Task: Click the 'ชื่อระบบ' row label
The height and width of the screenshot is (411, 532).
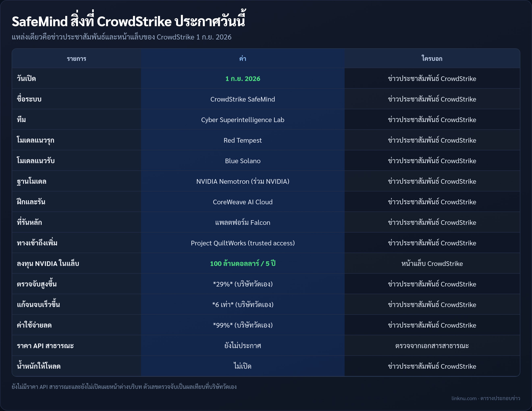Action: (29, 99)
